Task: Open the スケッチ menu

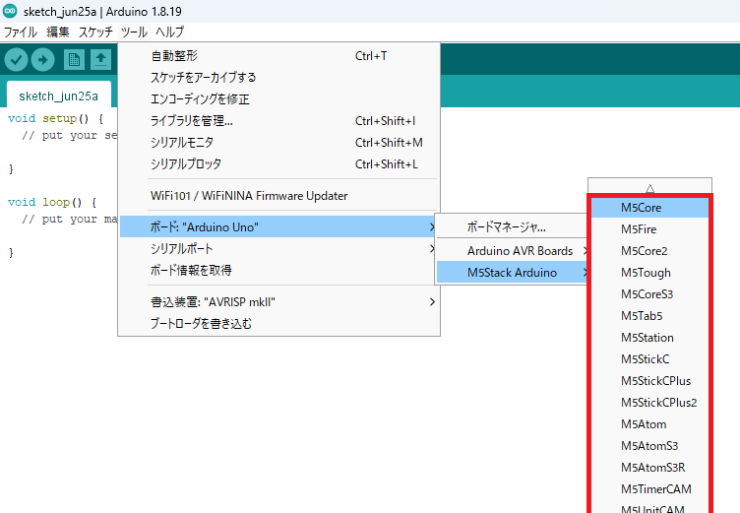Action: click(x=96, y=32)
